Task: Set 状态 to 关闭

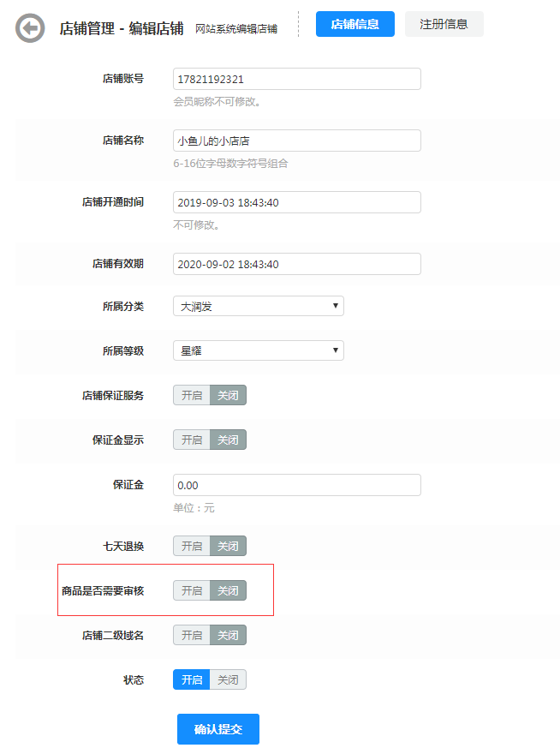Action: (x=228, y=679)
